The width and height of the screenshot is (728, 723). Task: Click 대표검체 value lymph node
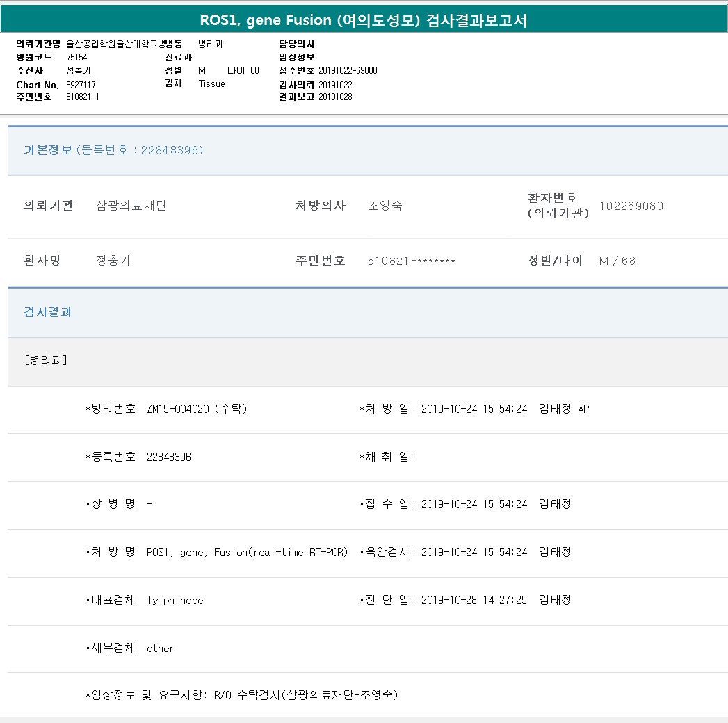[175, 600]
